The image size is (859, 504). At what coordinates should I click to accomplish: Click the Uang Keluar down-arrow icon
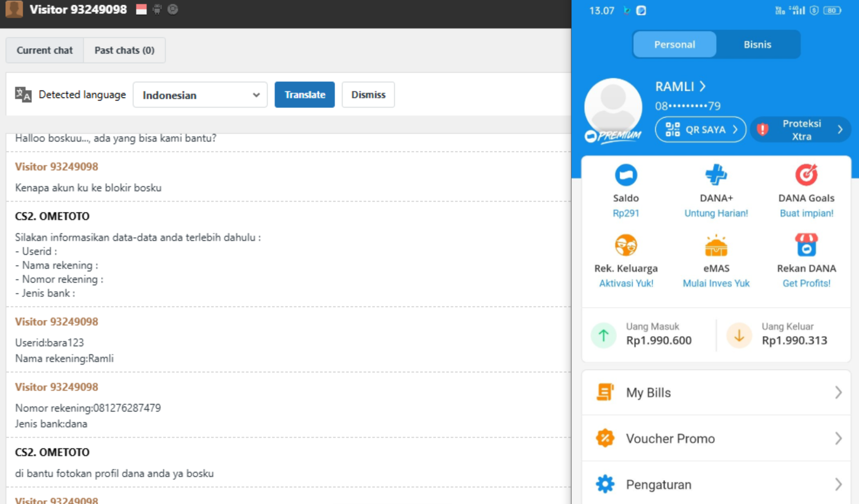click(x=739, y=335)
